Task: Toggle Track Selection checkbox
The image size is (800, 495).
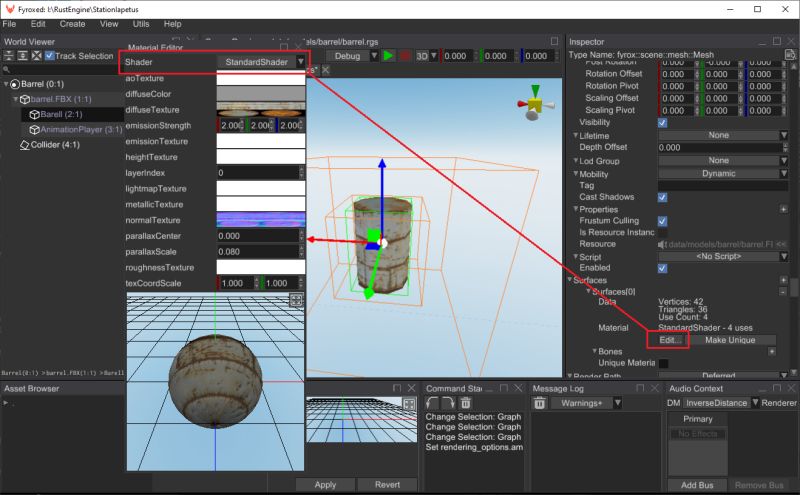Action: point(49,56)
